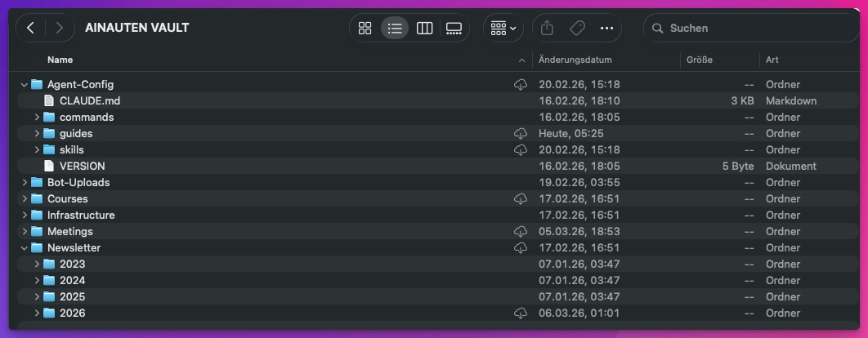Collapse the Newsletter folder
This screenshot has width=868, height=338.
coord(25,247)
